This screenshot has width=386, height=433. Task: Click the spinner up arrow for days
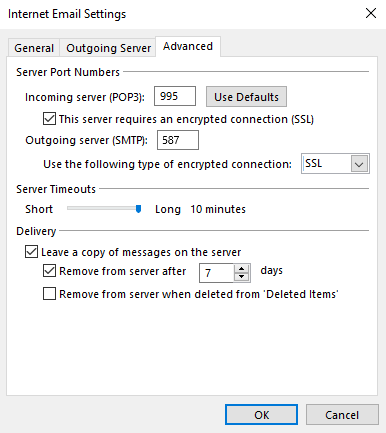tap(242, 269)
